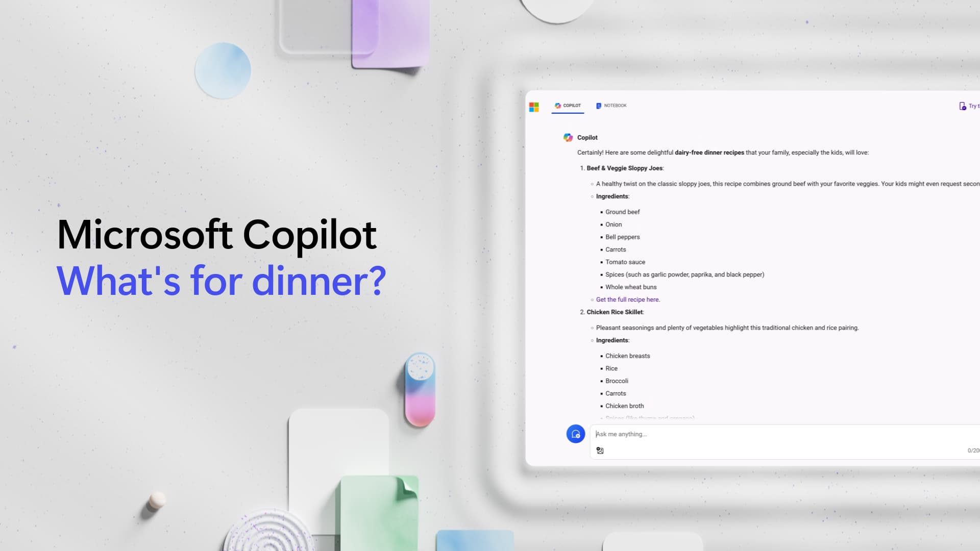Screen dimensions: 980x551
Task: Select the Microsoft logo icon
Action: 534,106
